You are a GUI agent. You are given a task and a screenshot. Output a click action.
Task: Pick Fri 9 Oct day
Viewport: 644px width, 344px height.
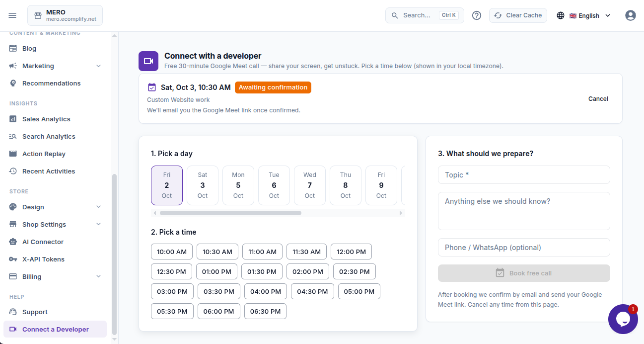pyautogui.click(x=381, y=185)
